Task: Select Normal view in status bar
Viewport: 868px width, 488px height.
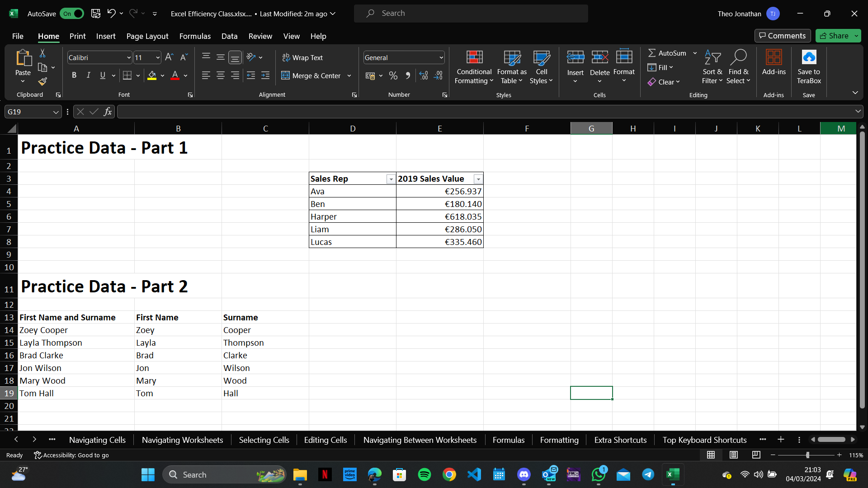Action: pyautogui.click(x=711, y=455)
